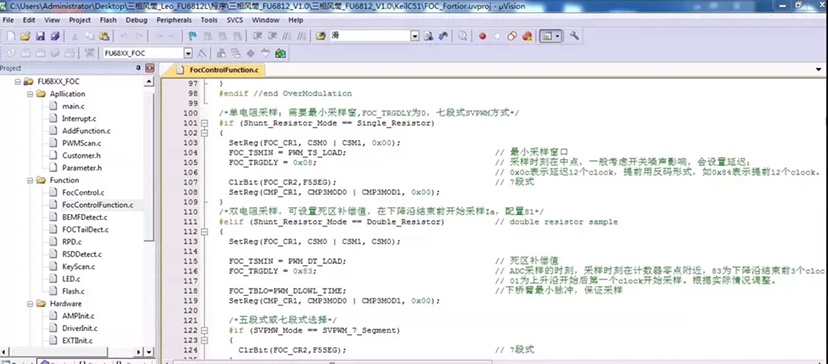Click the find text input box
This screenshot has height=364, width=828.
(370, 36)
